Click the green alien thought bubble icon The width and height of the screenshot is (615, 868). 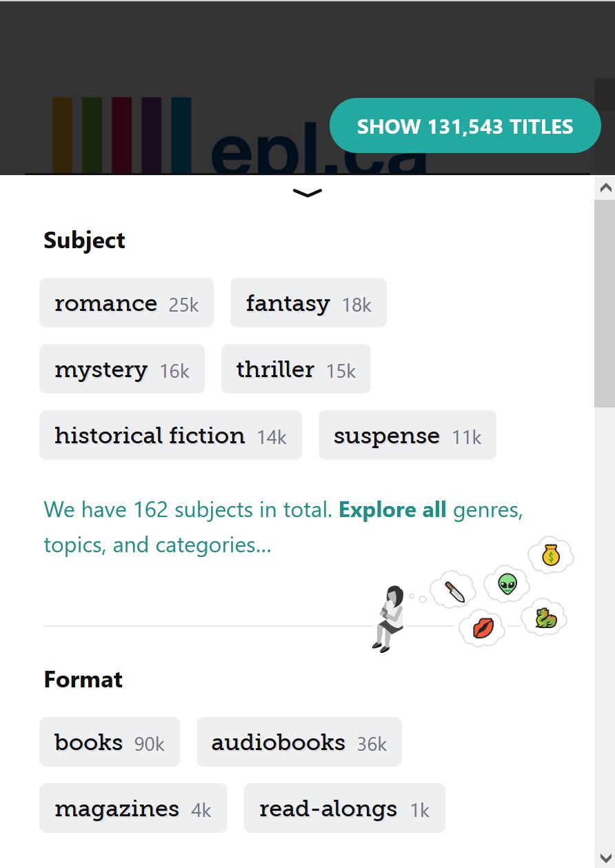(x=507, y=585)
